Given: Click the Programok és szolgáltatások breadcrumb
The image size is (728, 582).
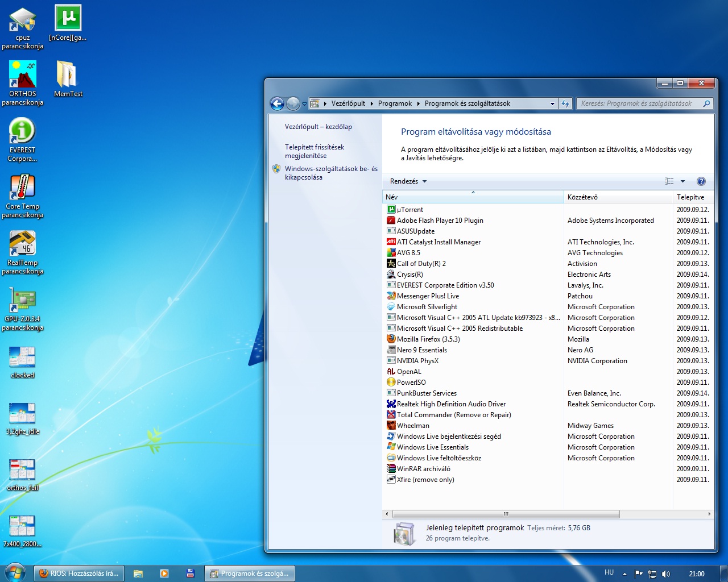Looking at the screenshot, I should [468, 103].
